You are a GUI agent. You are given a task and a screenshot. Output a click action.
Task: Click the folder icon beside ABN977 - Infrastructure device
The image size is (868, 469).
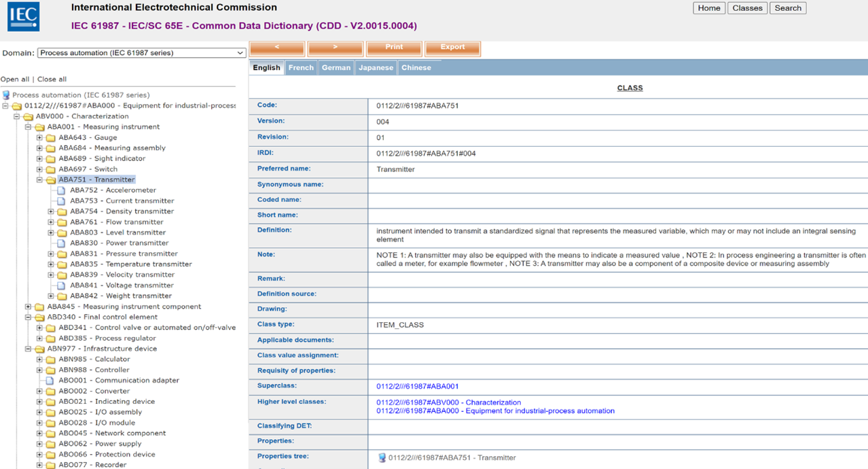coord(39,349)
